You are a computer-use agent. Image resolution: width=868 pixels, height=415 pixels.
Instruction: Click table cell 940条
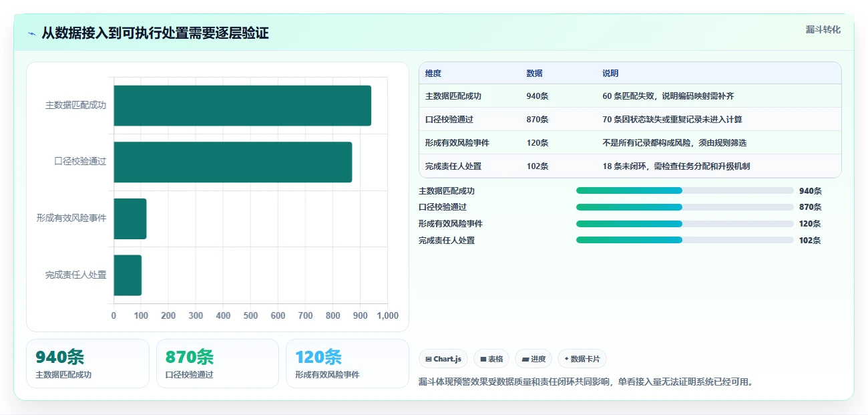pyautogui.click(x=537, y=96)
